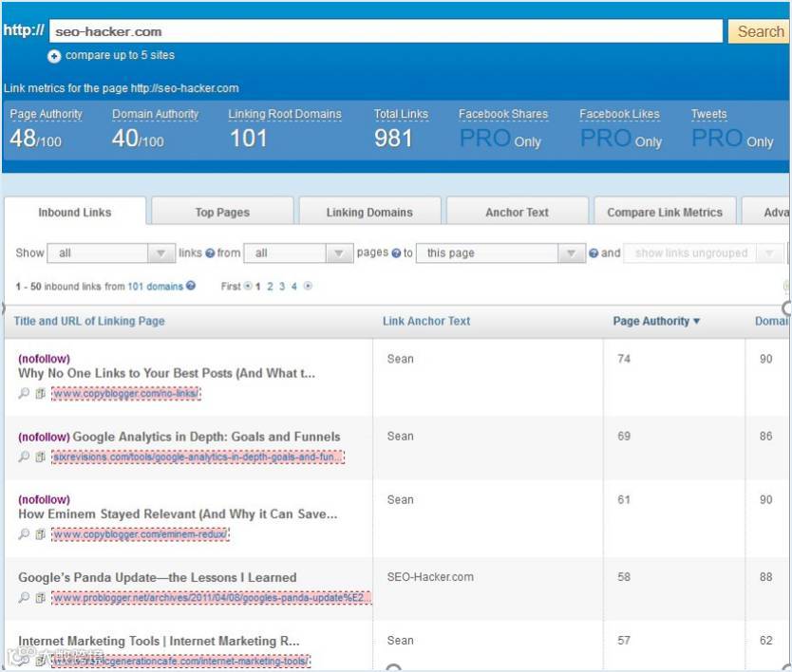The height and width of the screenshot is (672, 792).
Task: Open www.copyblogger.com/eminem-redux/ URL
Action: [x=141, y=534]
